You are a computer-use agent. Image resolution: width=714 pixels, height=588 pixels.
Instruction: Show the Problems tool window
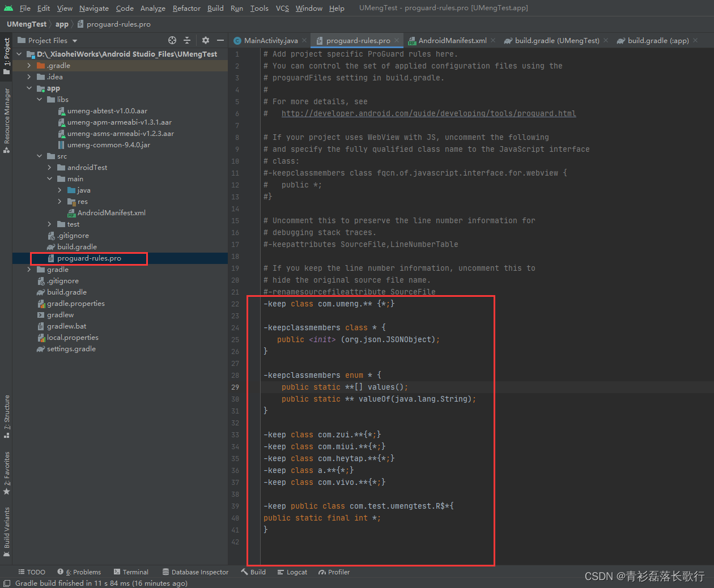(83, 572)
